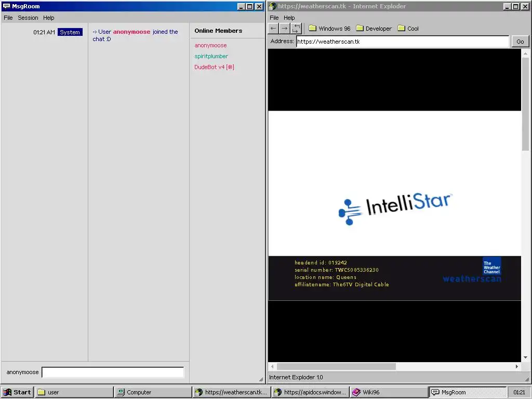Click the browser horizontal scroll left arrow
Viewport: 532px width, 399px height.
pos(272,366)
